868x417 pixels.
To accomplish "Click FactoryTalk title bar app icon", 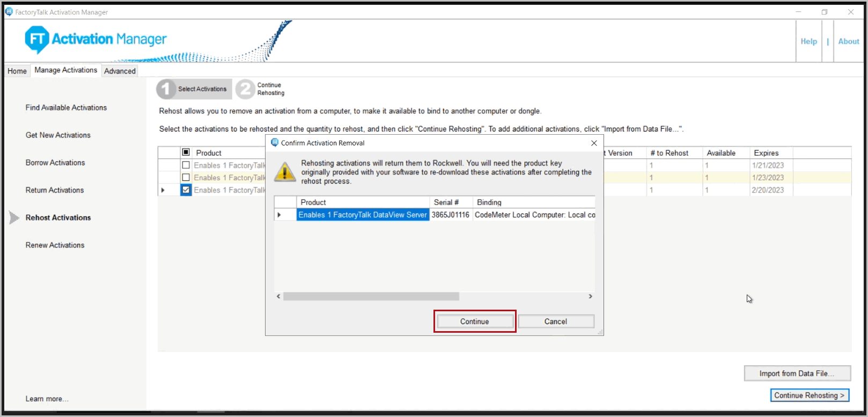I will point(9,11).
